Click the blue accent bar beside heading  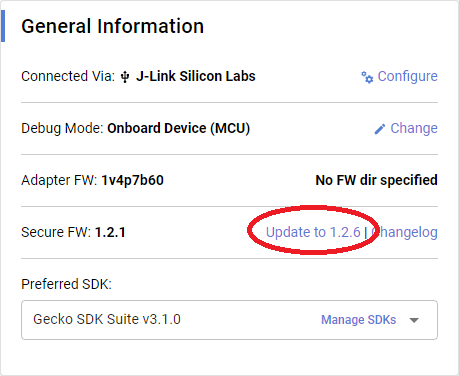point(3,26)
